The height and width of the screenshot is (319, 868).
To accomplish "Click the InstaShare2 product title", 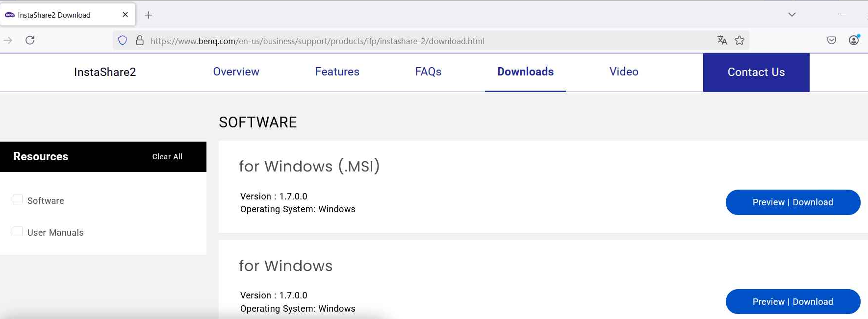I will tap(105, 72).
